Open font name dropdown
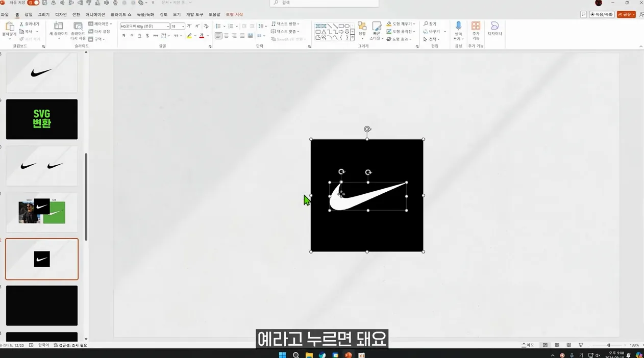This screenshot has height=358, width=644. (x=168, y=26)
